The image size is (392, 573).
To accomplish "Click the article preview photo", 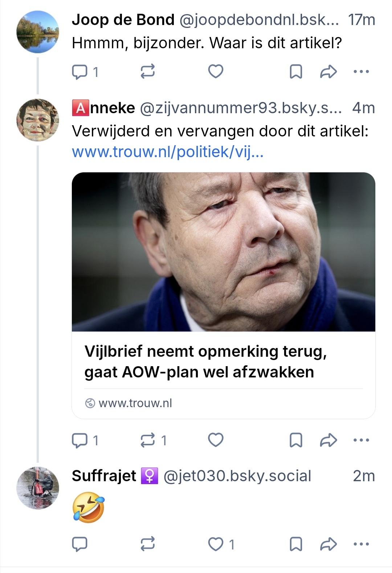I will [x=223, y=252].
